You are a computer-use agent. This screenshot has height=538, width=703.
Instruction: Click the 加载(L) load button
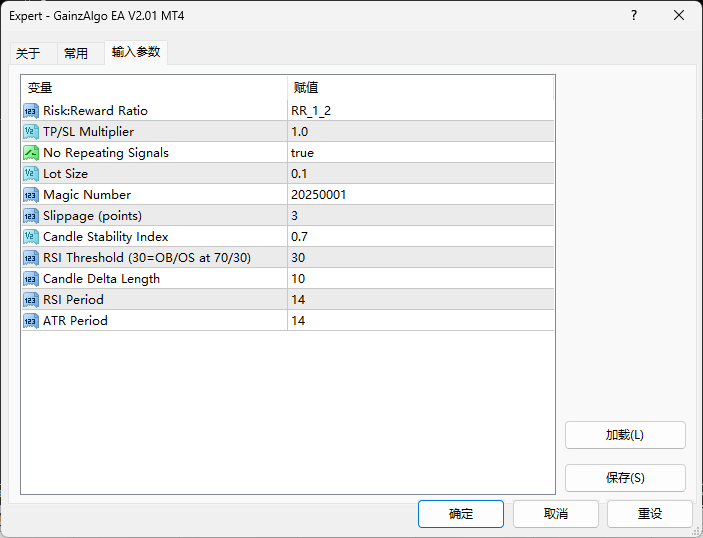point(625,435)
